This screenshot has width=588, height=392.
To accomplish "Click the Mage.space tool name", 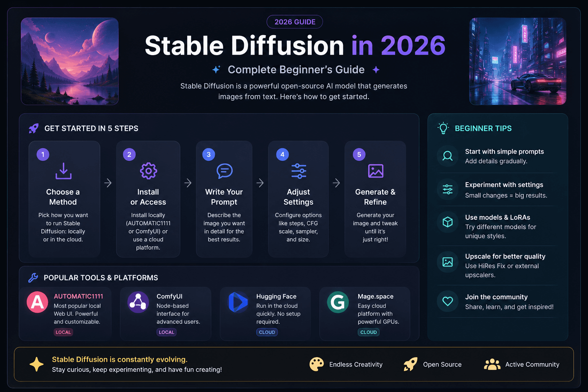I will coord(376,296).
